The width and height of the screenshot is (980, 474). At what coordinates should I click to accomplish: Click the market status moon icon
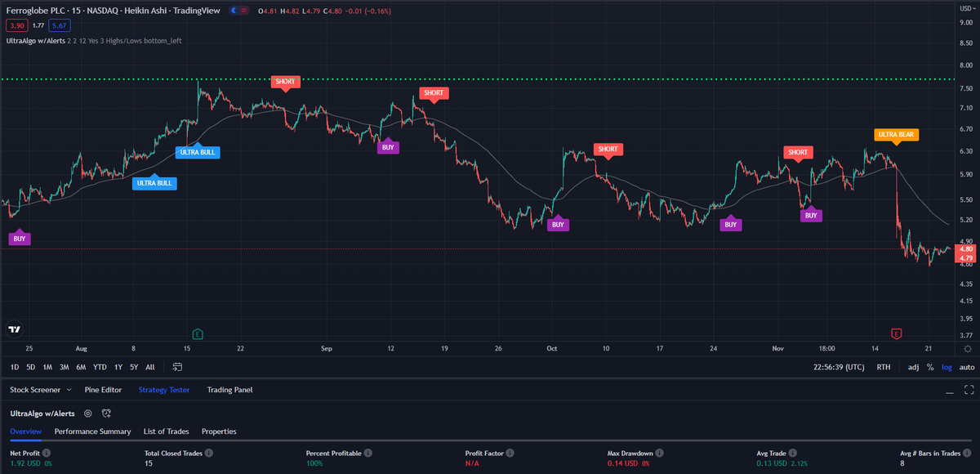[235, 11]
